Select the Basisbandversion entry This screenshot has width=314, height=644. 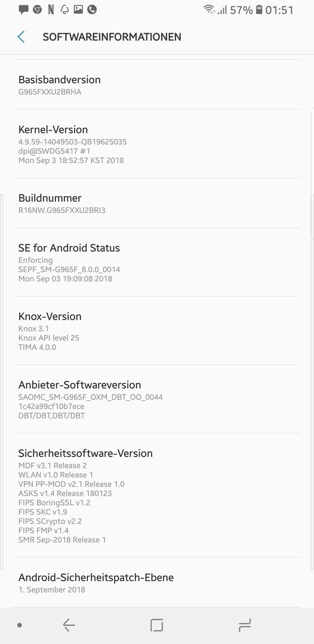click(157, 85)
